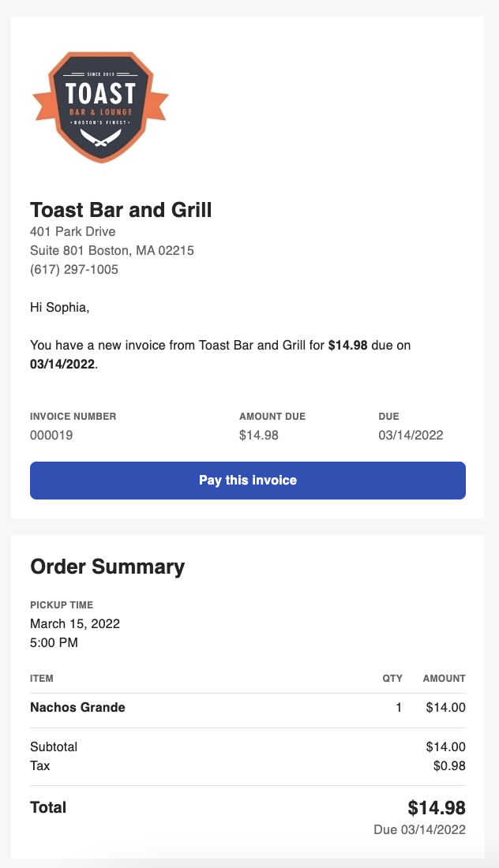
Task: Click the PICKUP TIME label
Action: [62, 605]
